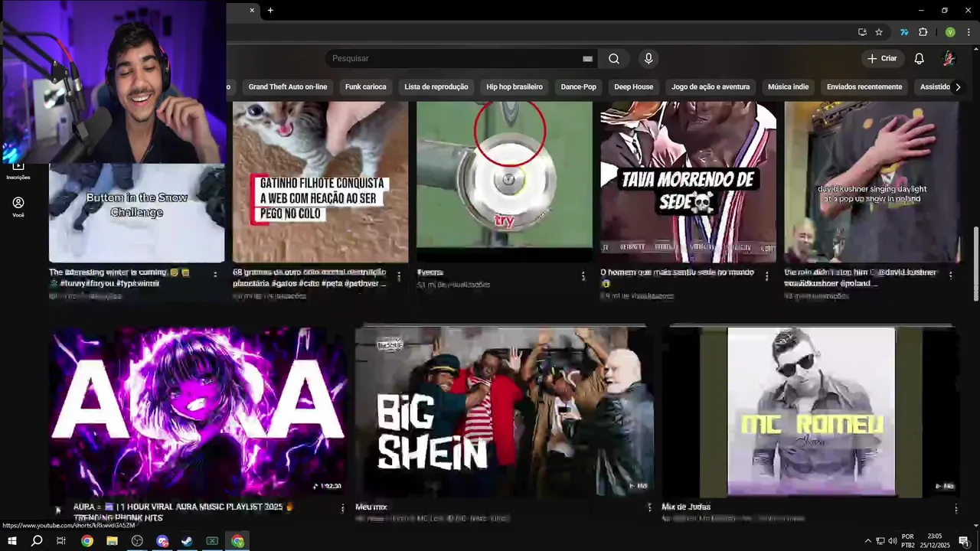
Task: Select the Jogo de ação e aventura chip
Action: [x=710, y=86]
